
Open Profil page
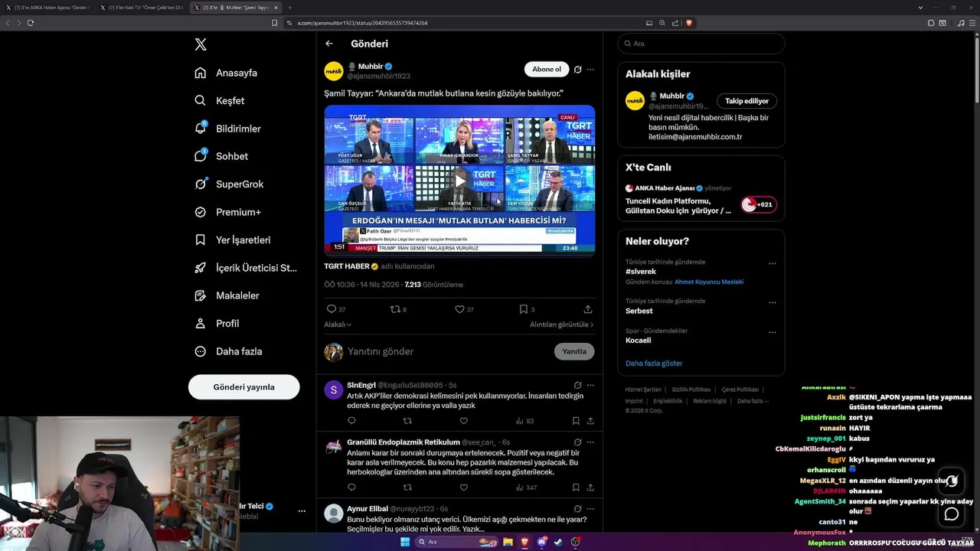point(217,323)
